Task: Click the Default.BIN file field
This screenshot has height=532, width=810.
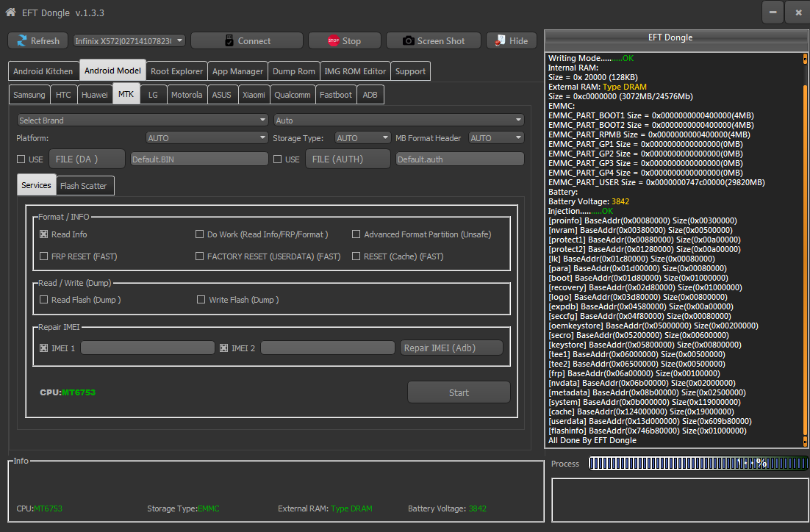Action: coord(199,159)
